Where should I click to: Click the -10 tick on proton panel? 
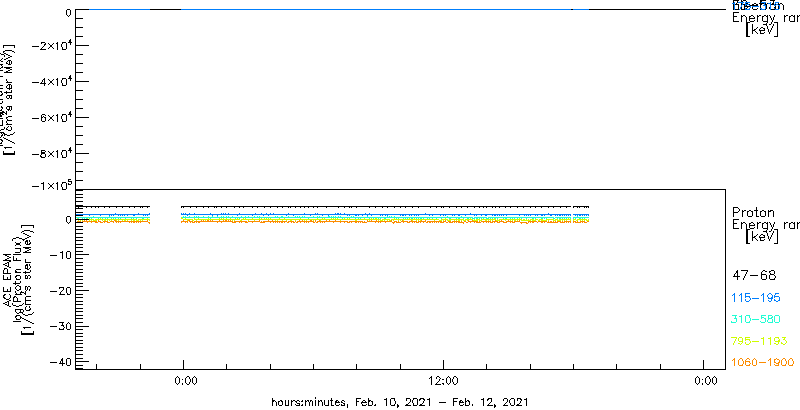pyautogui.click(x=60, y=254)
